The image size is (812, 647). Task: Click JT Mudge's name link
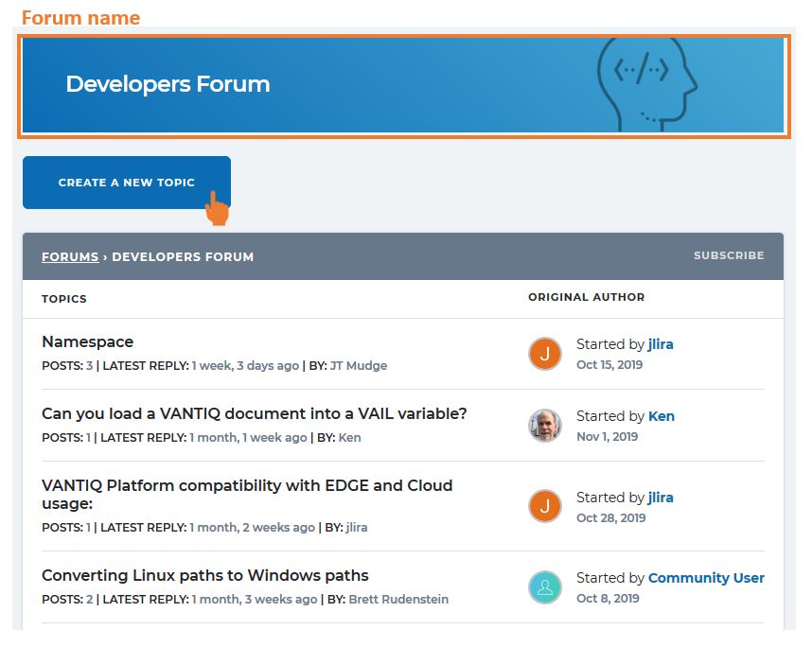tap(358, 365)
